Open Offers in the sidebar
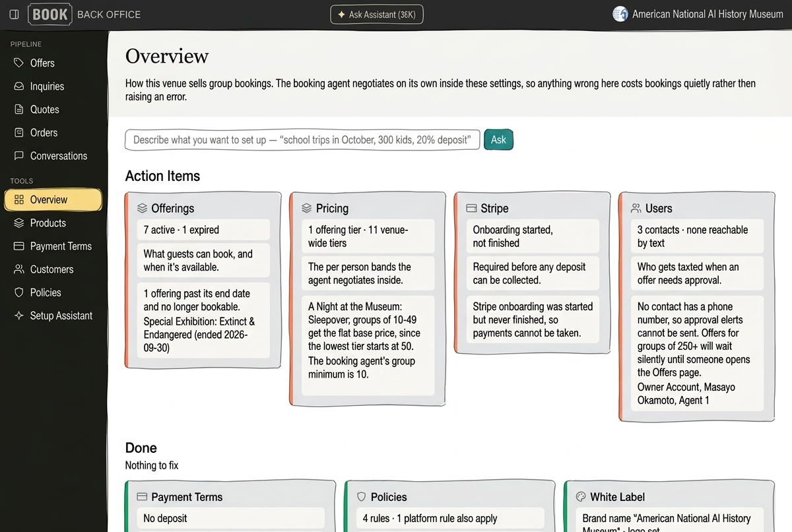Image resolution: width=792 pixels, height=532 pixels. coord(53,63)
